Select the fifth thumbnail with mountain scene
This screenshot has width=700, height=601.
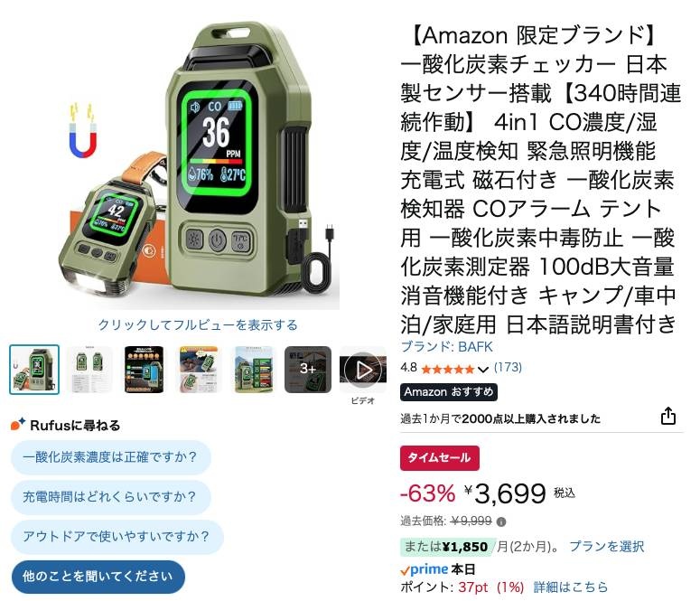(254, 370)
